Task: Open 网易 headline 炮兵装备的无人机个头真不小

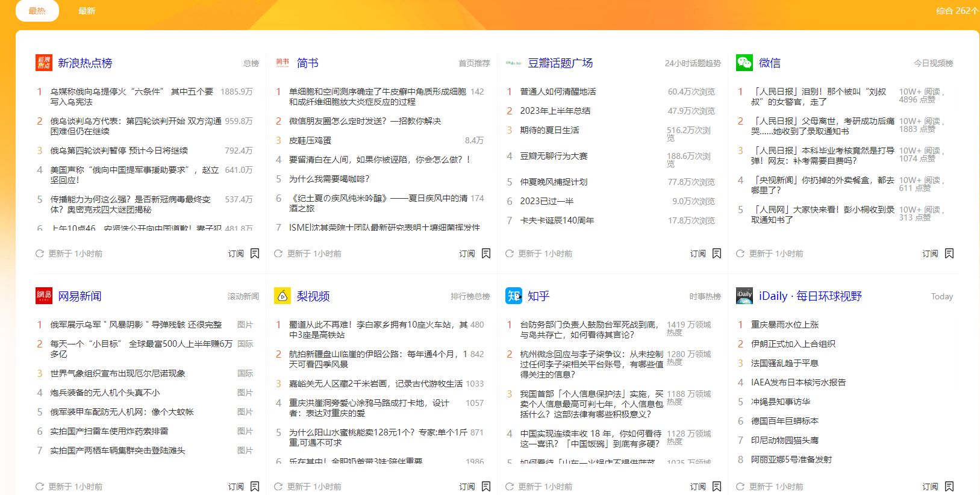Action: pyautogui.click(x=105, y=393)
